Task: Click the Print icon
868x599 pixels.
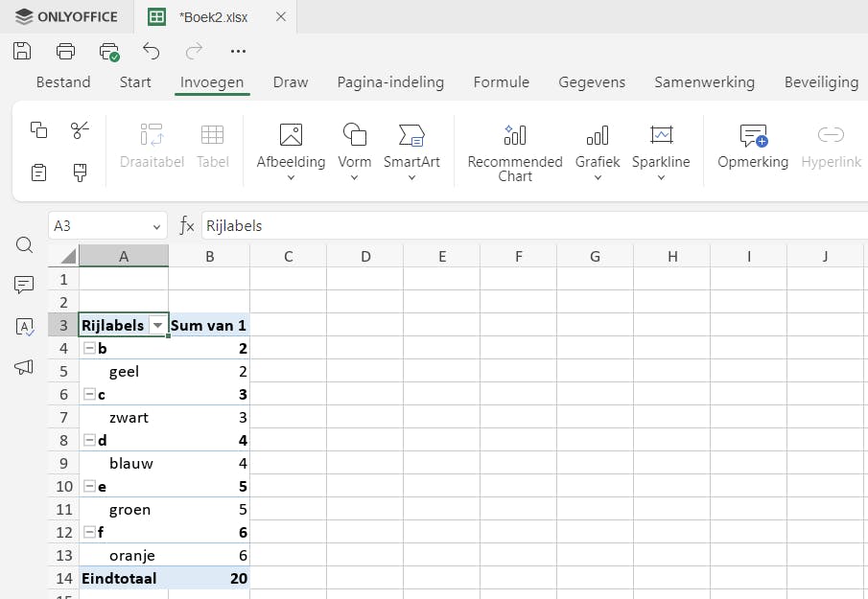Action: (x=65, y=51)
